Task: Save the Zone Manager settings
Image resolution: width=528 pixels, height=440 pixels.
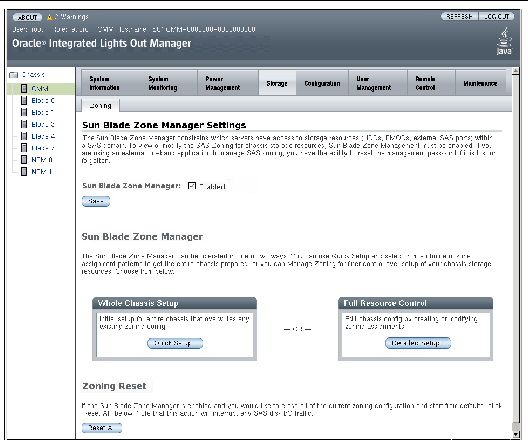Action: click(x=96, y=201)
